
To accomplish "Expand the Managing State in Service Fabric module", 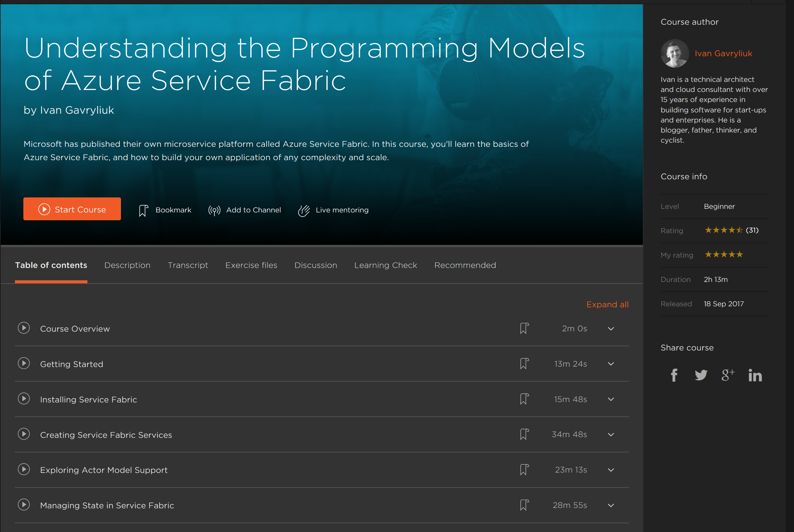I will click(x=611, y=506).
